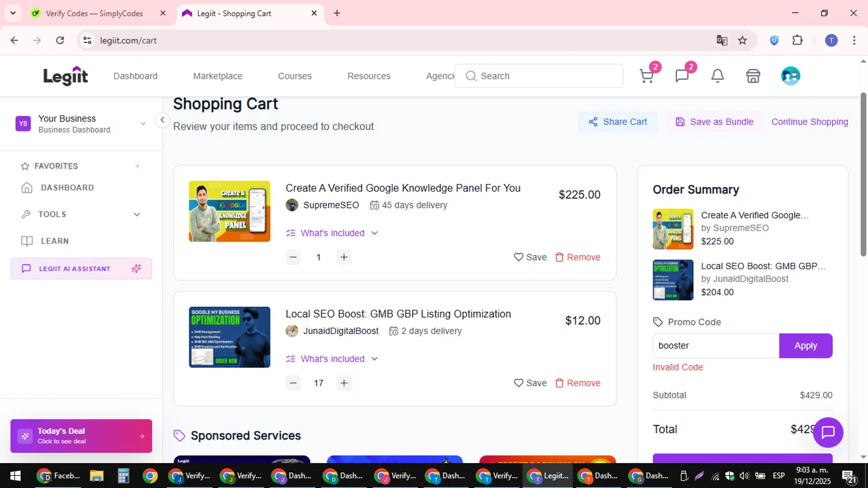868x488 pixels.
Task: Open site information icon in address bar
Action: (87, 41)
